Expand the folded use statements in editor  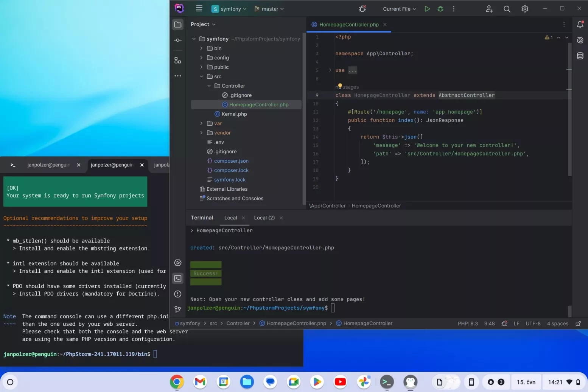[330, 70]
